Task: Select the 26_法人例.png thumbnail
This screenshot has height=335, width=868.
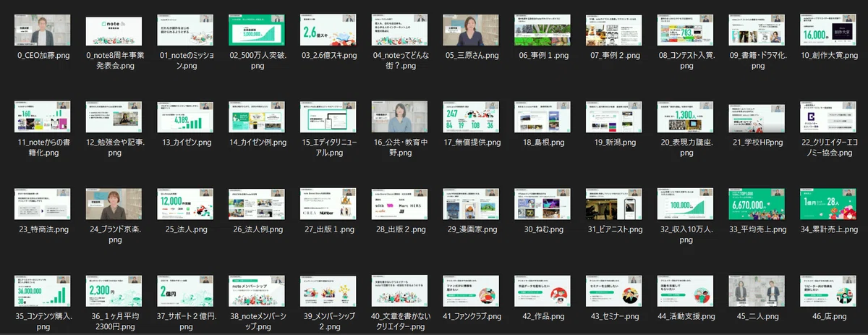Action: point(258,205)
